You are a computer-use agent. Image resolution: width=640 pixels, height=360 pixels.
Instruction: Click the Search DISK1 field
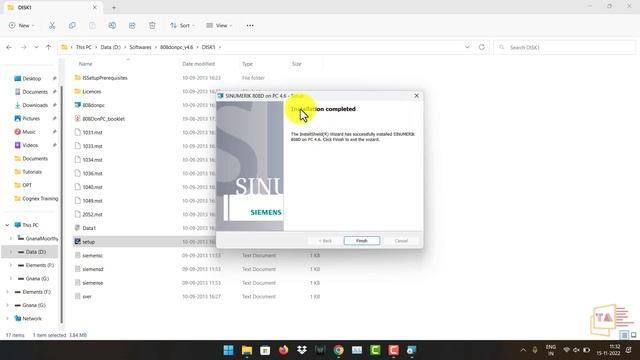pos(565,47)
